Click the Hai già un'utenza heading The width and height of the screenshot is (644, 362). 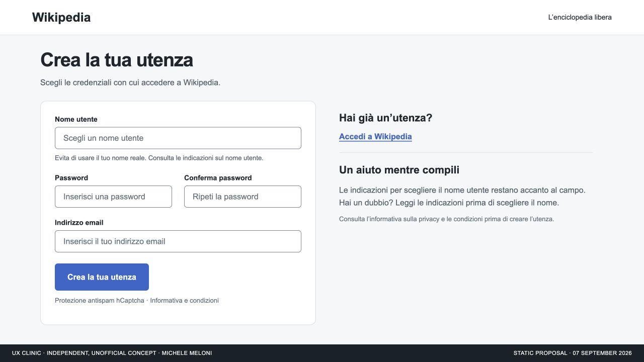(386, 118)
